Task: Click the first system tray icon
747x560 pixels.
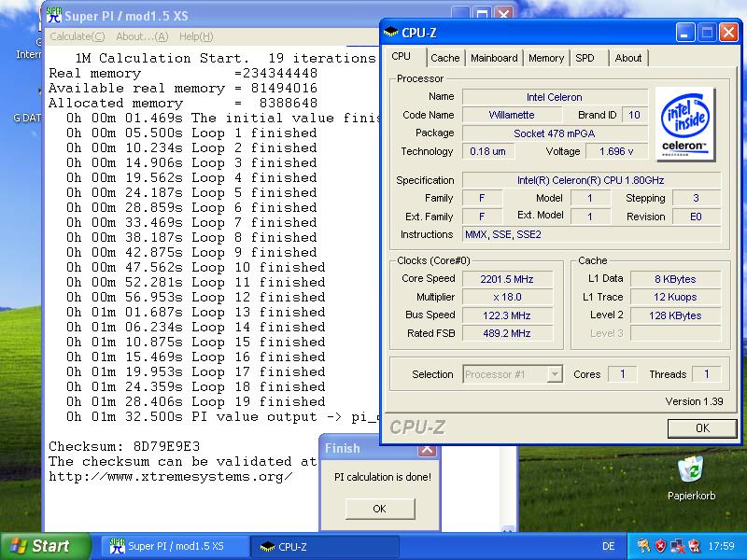Action: tap(643, 546)
